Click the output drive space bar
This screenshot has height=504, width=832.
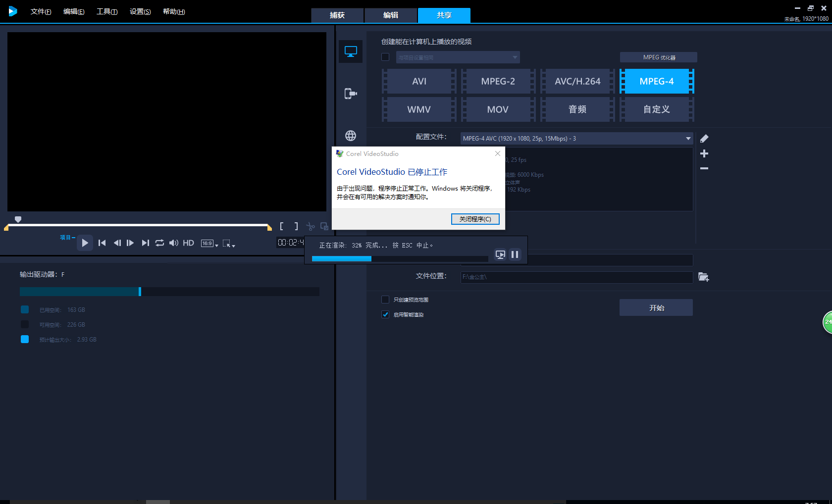(169, 292)
